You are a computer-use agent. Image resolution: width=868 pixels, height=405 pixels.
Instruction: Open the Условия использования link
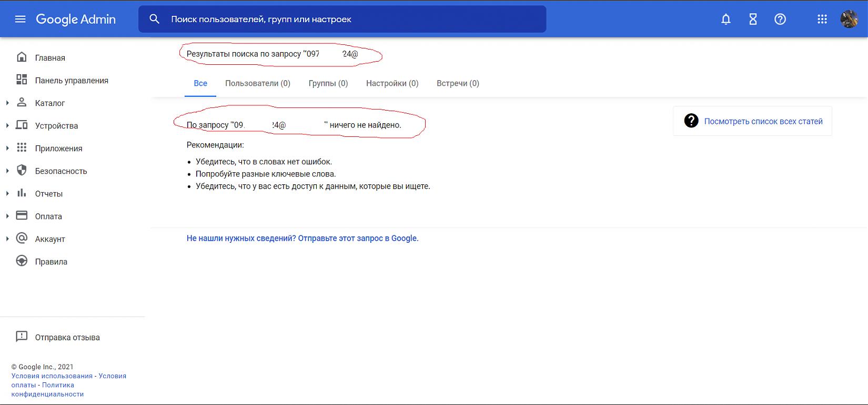coord(52,376)
